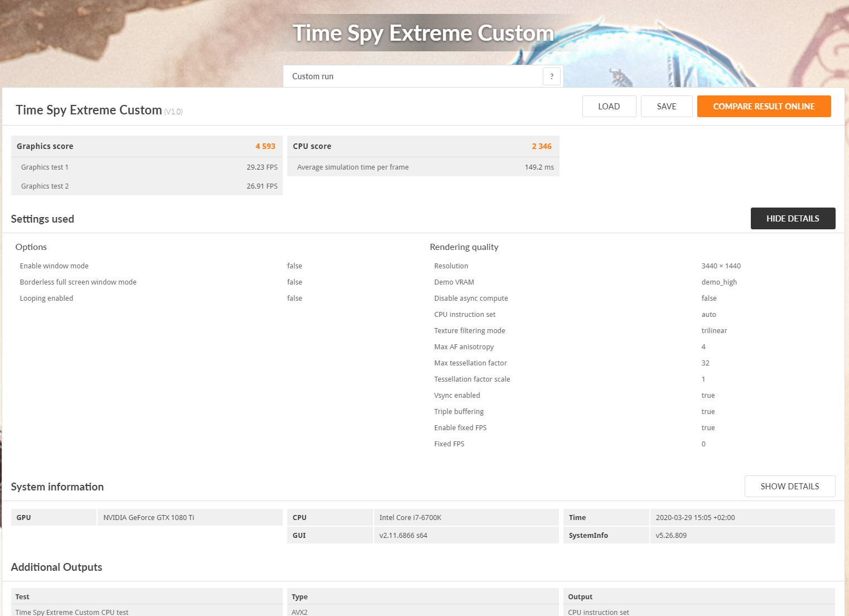The height and width of the screenshot is (616, 849).
Task: Click the CPU instruction set value auto
Action: pos(708,315)
